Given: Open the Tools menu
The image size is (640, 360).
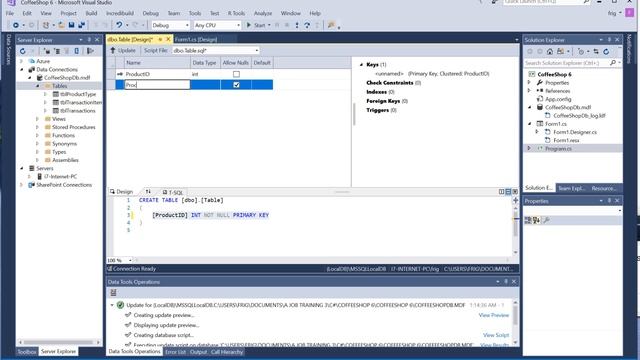Looking at the screenshot, I should click(195, 13).
